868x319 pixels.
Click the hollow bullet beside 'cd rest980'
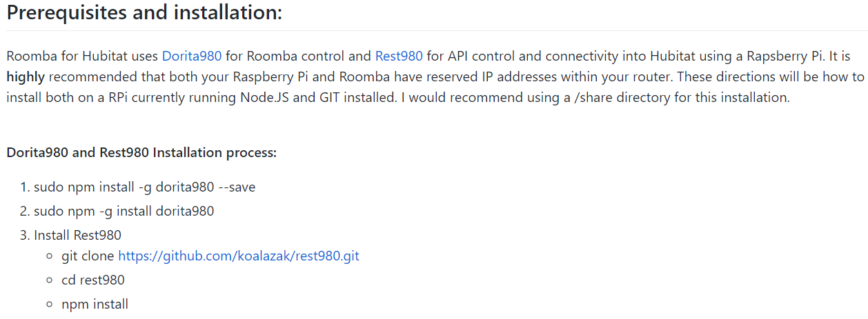tap(50, 280)
